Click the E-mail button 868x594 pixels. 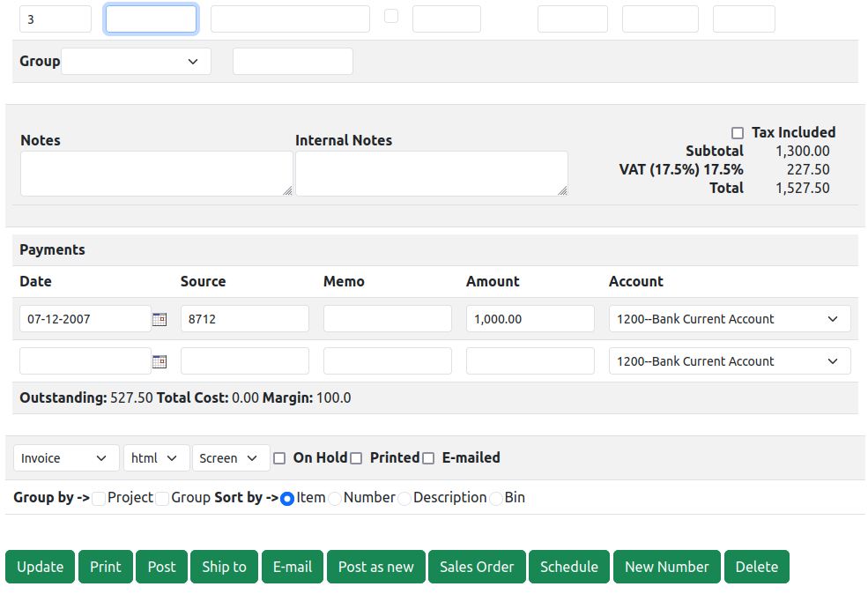pyautogui.click(x=293, y=567)
